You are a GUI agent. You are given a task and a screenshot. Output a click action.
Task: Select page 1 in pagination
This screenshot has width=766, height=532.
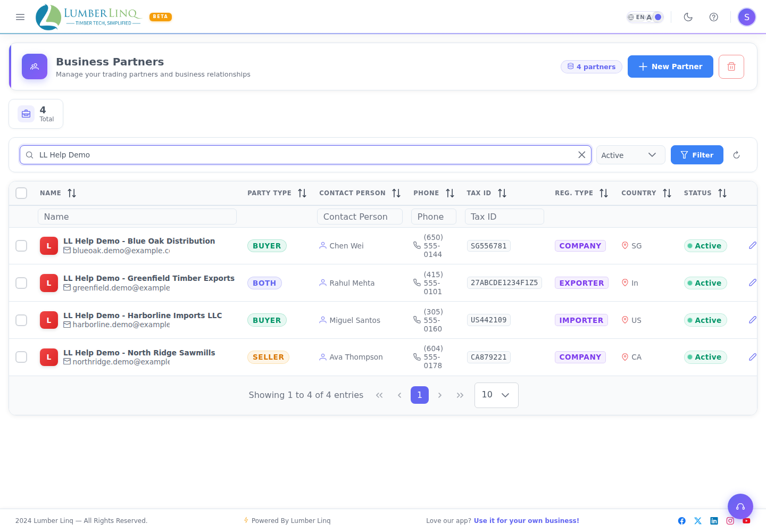point(420,395)
